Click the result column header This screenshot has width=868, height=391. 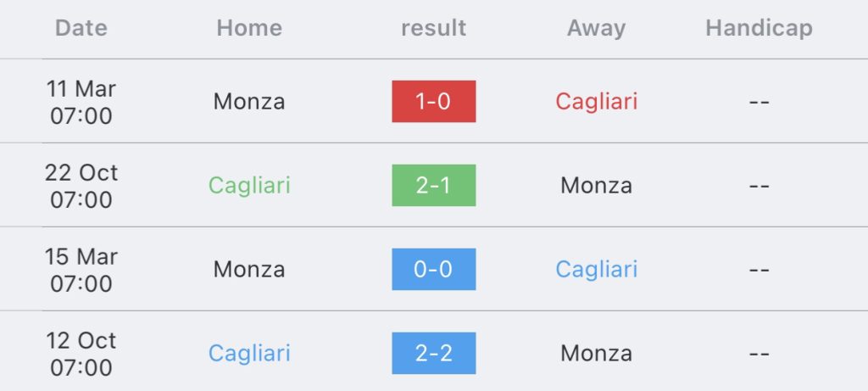click(434, 28)
